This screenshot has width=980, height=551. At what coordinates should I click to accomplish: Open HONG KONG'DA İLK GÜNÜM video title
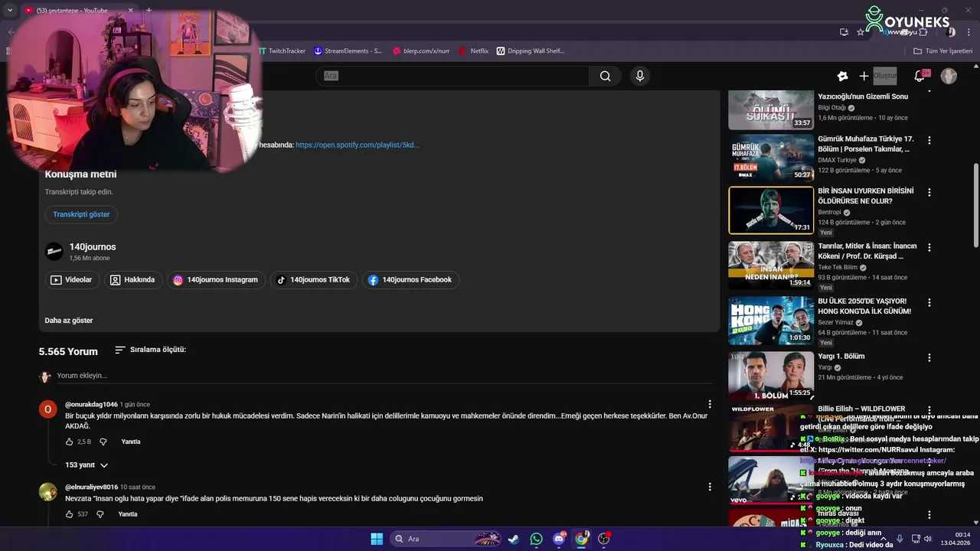coord(864,306)
